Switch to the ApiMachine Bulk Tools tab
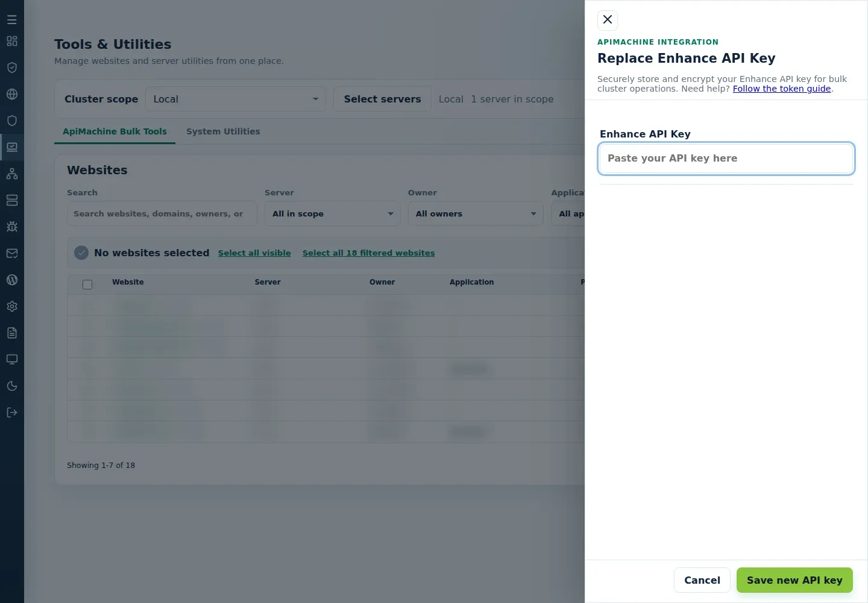This screenshot has height=603, width=868. 115,131
